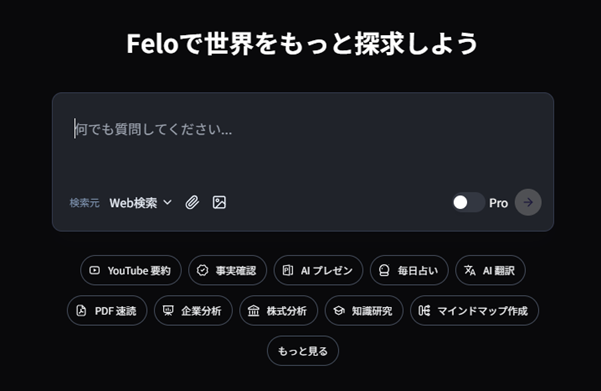601x391 pixels.
Task: Click the chevron next to Web検索
Action: [x=167, y=202]
